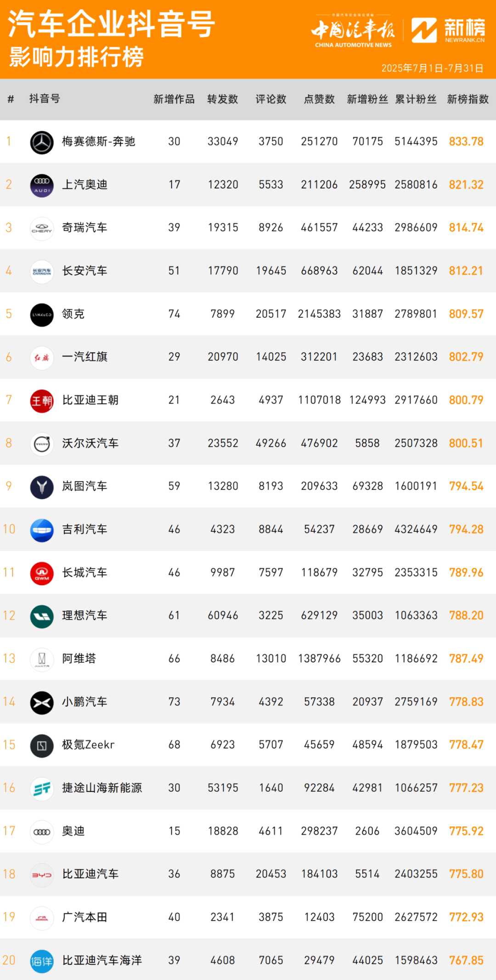Select the account name 长安汽车
The width and height of the screenshot is (496, 980).
(x=85, y=271)
